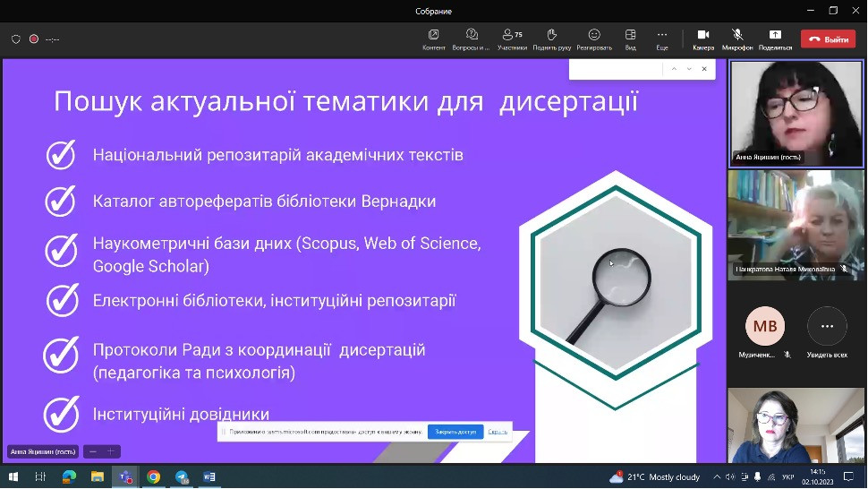
Task: Open File Explorer from the taskbar
Action: pyautogui.click(x=98, y=476)
